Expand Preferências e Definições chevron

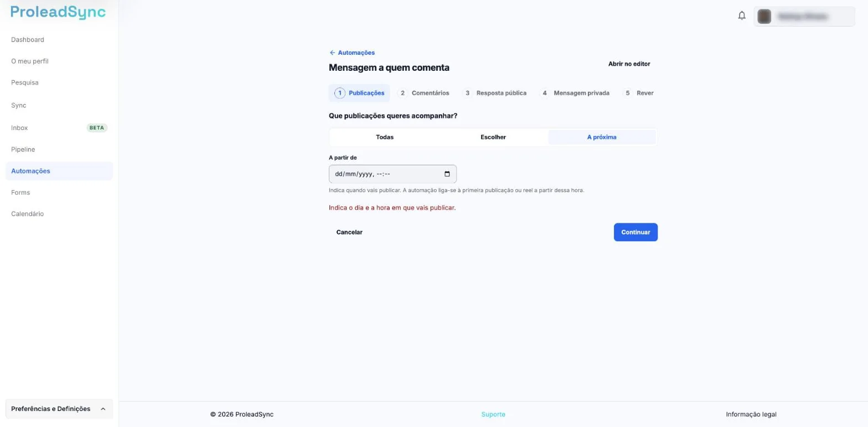coord(103,409)
